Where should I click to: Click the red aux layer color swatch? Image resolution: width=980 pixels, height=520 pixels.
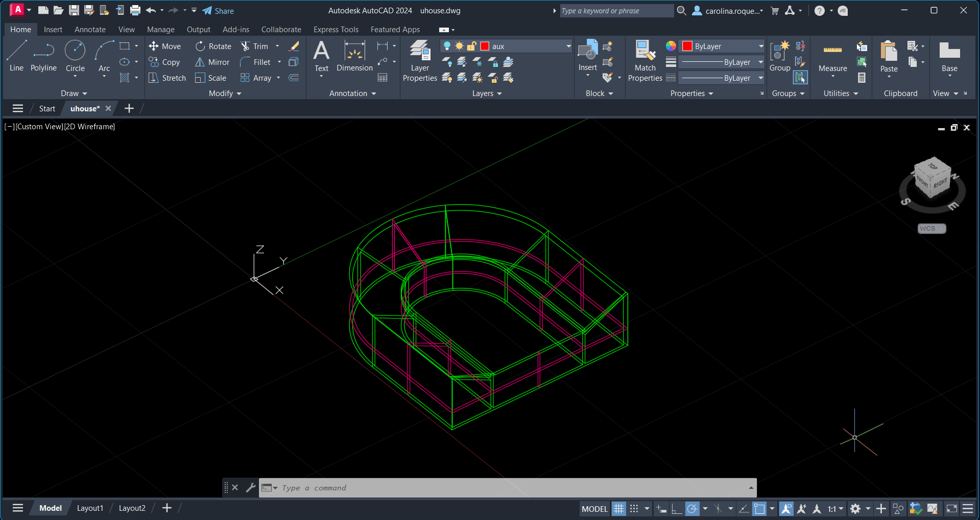(x=485, y=46)
